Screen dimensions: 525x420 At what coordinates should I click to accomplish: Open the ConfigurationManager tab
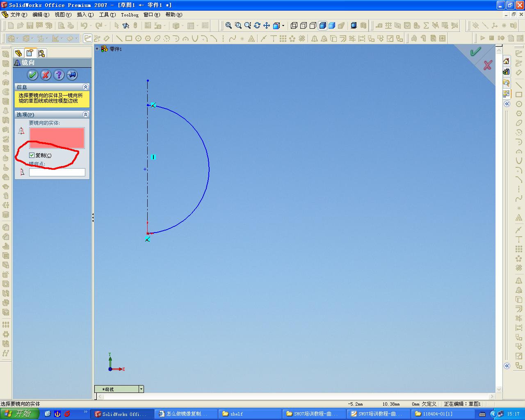coord(41,53)
